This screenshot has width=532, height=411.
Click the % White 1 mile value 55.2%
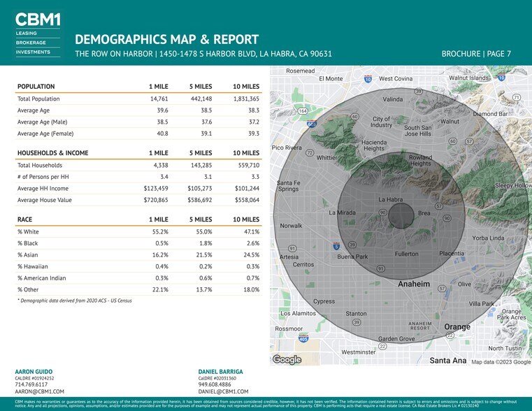(160, 231)
